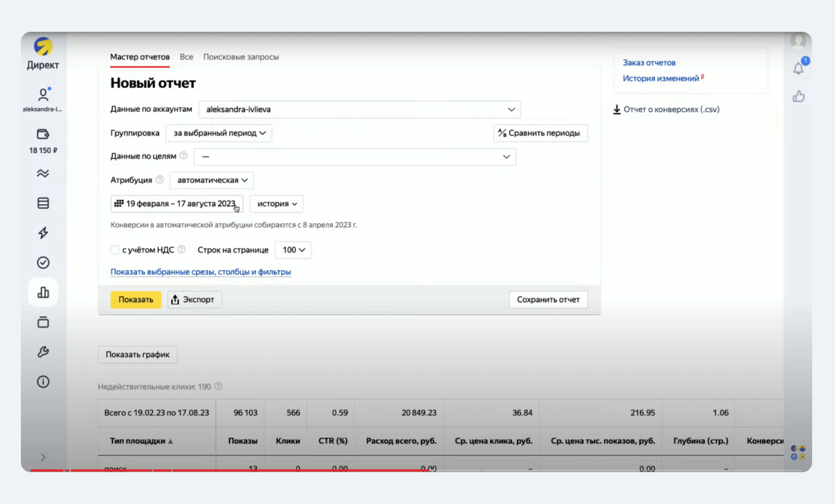Switch to the Все tab

point(186,57)
